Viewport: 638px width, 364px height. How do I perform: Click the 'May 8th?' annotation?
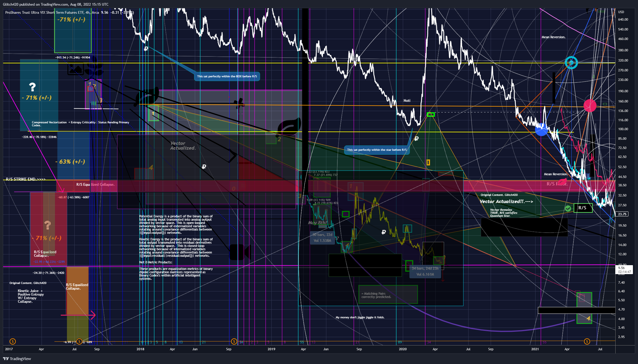click(x=318, y=223)
